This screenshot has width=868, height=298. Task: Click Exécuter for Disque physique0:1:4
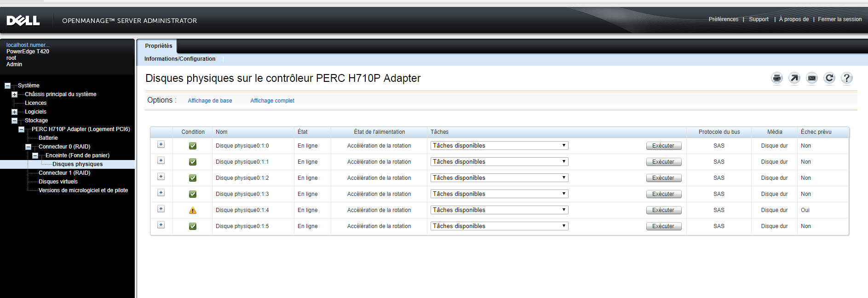(x=664, y=210)
